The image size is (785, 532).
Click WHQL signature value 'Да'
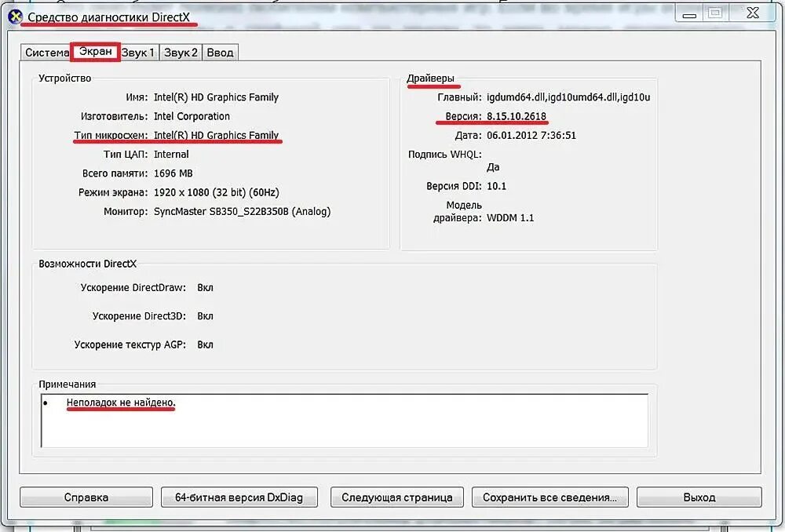pyautogui.click(x=493, y=167)
